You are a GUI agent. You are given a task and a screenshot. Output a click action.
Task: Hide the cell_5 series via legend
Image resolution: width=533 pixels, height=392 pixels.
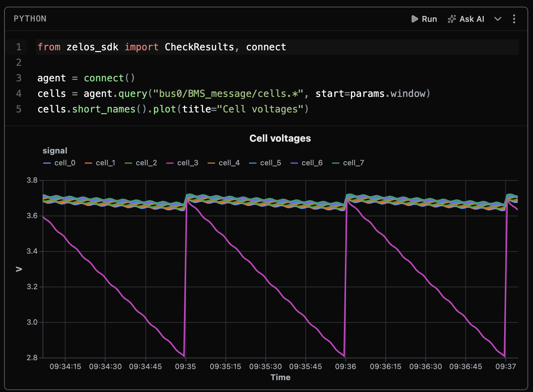[x=265, y=163]
